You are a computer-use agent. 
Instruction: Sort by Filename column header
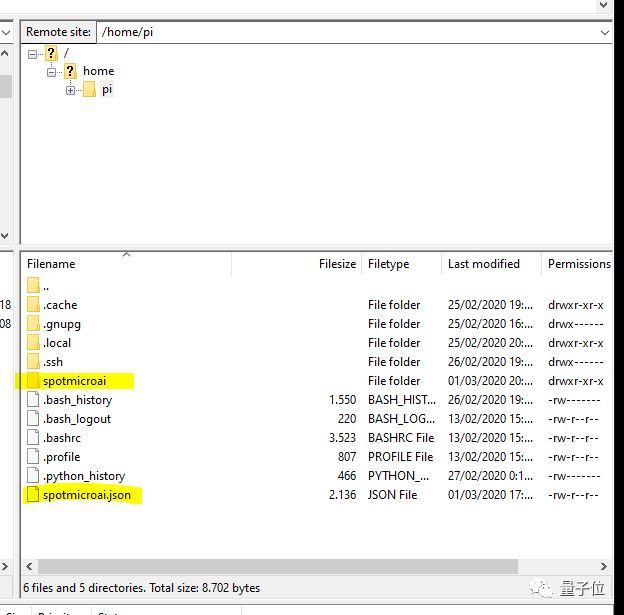(x=51, y=264)
